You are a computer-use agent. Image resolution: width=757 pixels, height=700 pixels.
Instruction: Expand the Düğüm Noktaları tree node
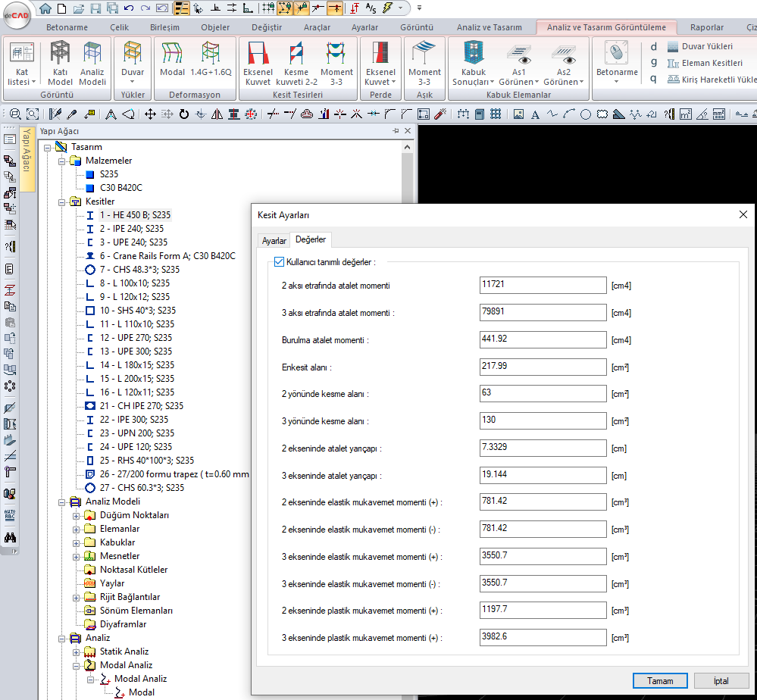[x=76, y=516]
